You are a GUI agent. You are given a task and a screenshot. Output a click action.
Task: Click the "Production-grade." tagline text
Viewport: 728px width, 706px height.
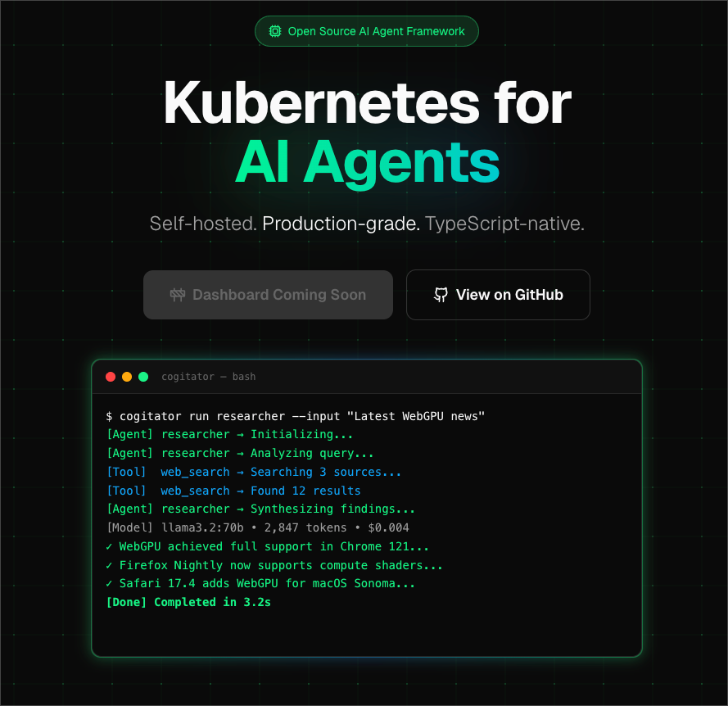[341, 224]
